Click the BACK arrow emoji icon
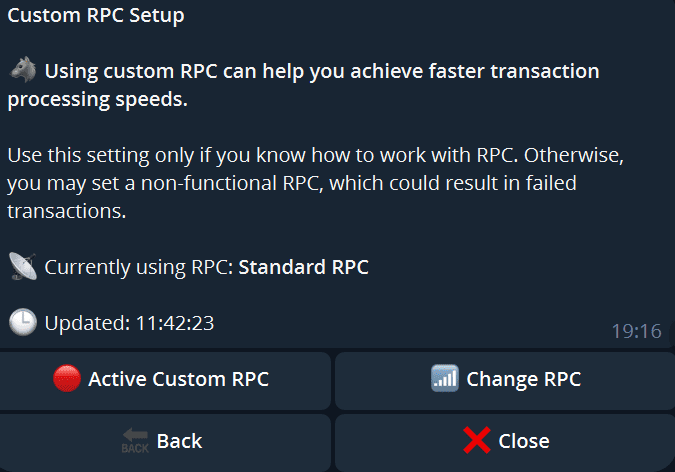This screenshot has width=675, height=472. [135, 441]
